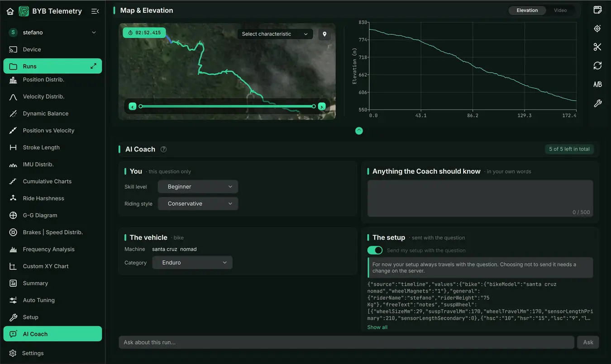611x364 pixels.
Task: Open the wrench tool in right toolbar
Action: [x=597, y=104]
